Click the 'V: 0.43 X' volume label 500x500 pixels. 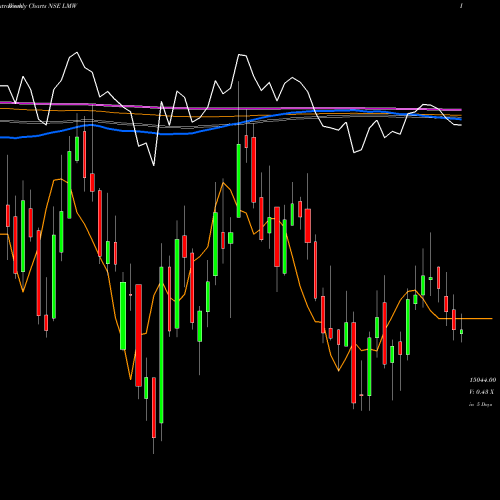tap(482, 392)
